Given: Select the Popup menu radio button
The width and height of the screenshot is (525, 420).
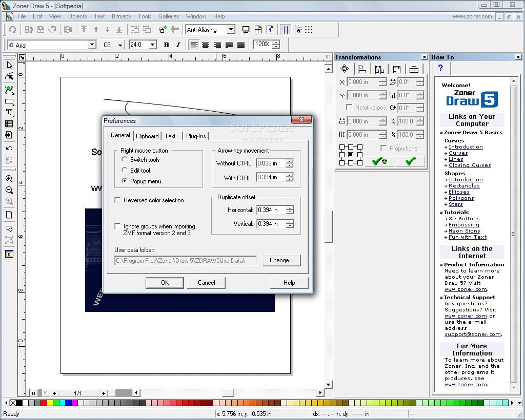Looking at the screenshot, I should [125, 181].
